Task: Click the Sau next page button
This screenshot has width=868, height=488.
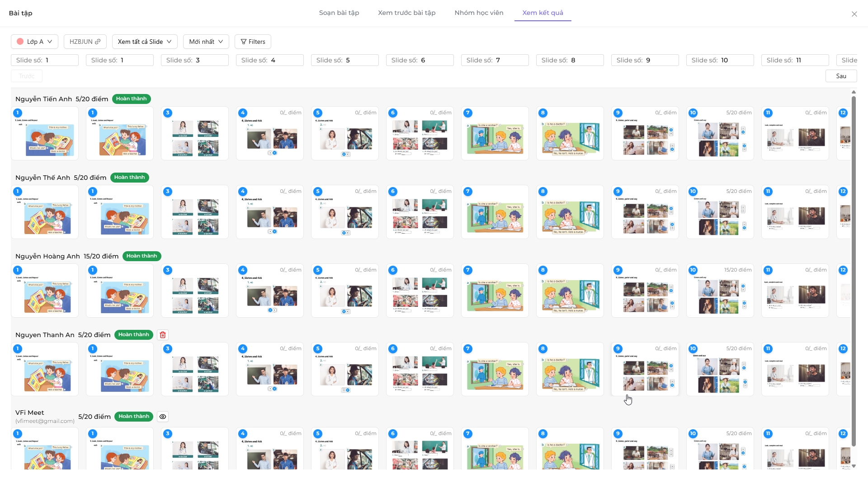Action: (x=841, y=76)
